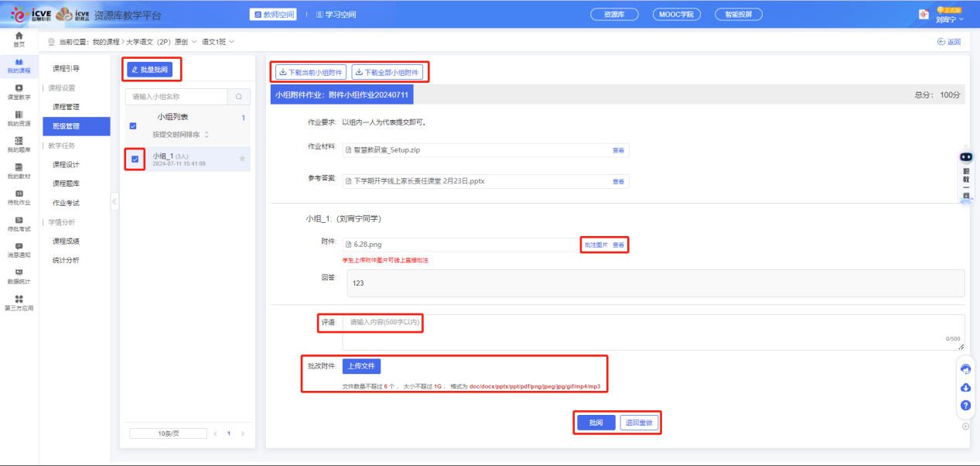980x466 pixels.
Task: Uncheck the 小组_1 checkbox
Action: click(x=135, y=159)
